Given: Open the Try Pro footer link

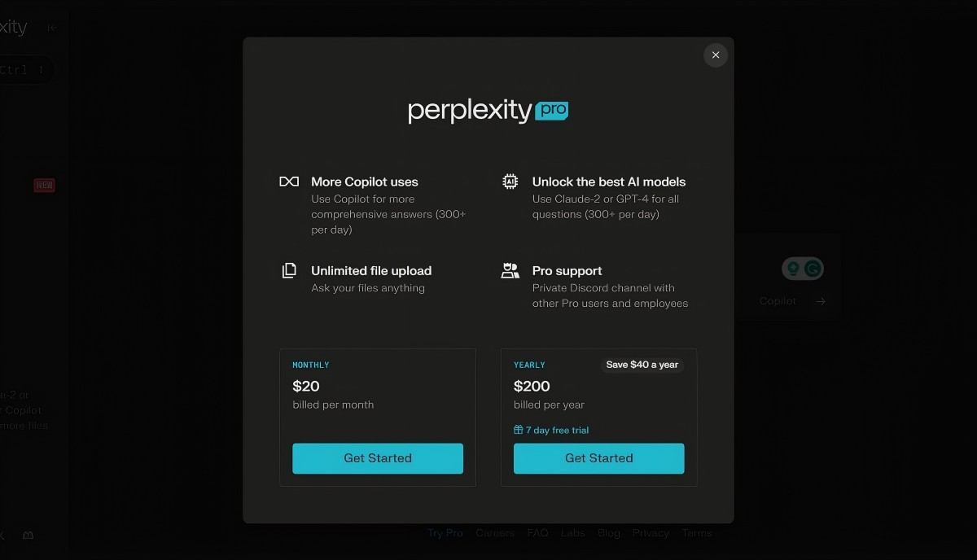Looking at the screenshot, I should tap(445, 533).
